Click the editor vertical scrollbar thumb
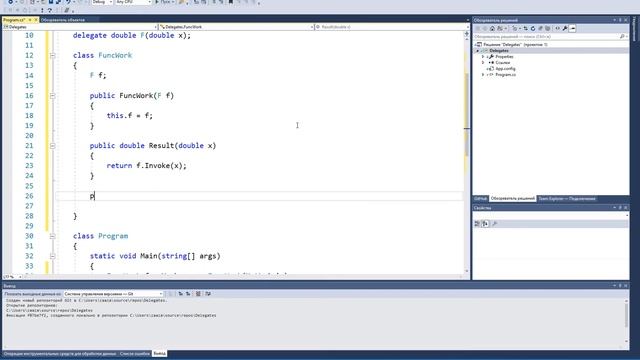 (x=467, y=114)
